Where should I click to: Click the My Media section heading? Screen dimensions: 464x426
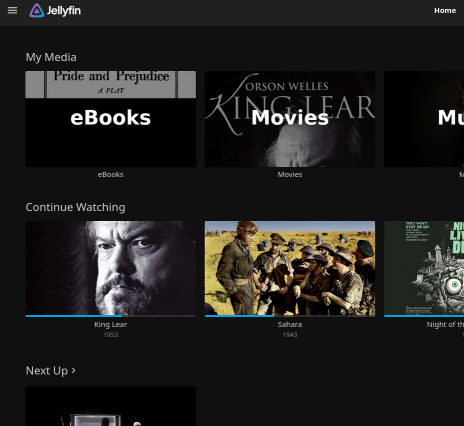[51, 57]
